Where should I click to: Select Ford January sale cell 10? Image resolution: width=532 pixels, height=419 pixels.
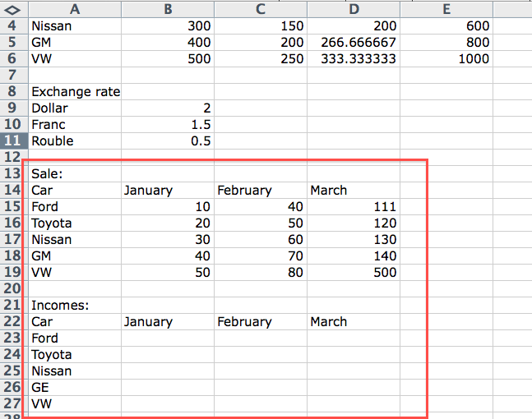(x=168, y=206)
